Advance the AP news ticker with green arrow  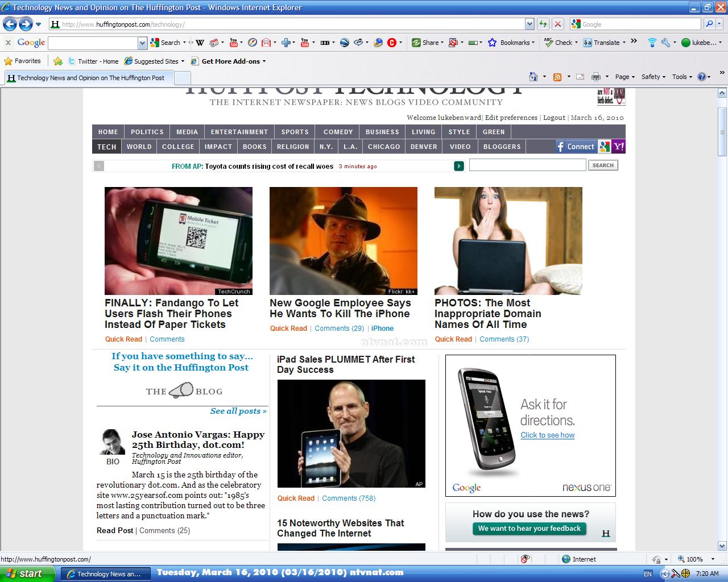point(459,166)
